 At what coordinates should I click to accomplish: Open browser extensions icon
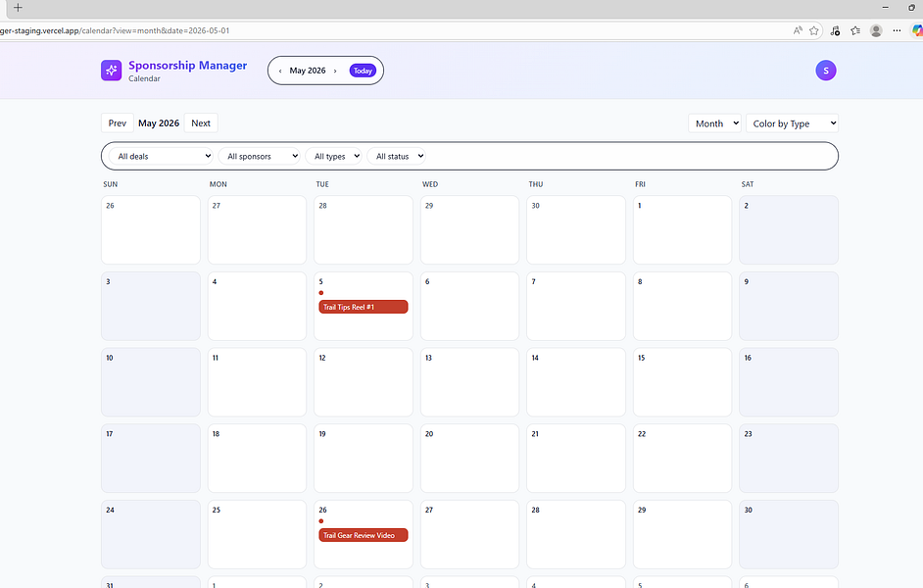pyautogui.click(x=835, y=30)
